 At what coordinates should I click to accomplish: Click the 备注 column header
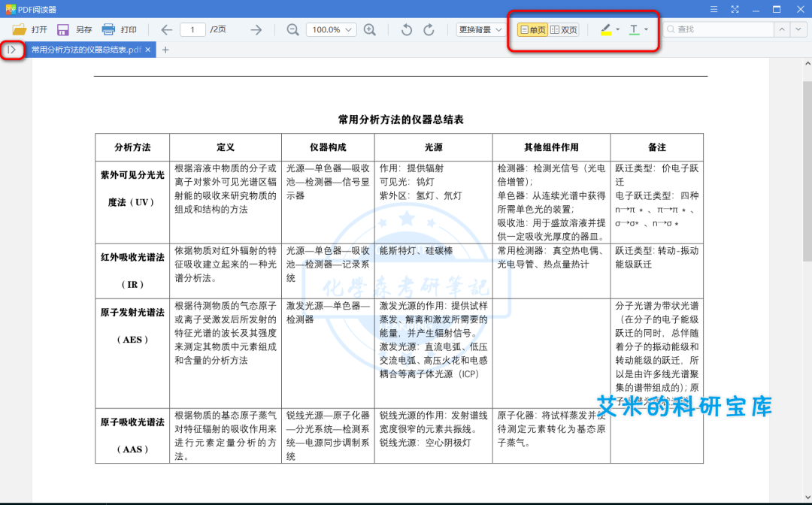[x=656, y=147]
